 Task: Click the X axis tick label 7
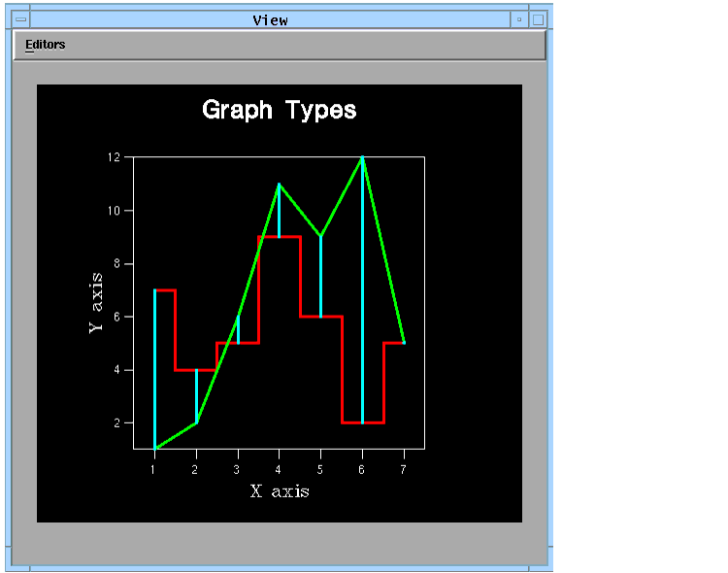coord(403,470)
